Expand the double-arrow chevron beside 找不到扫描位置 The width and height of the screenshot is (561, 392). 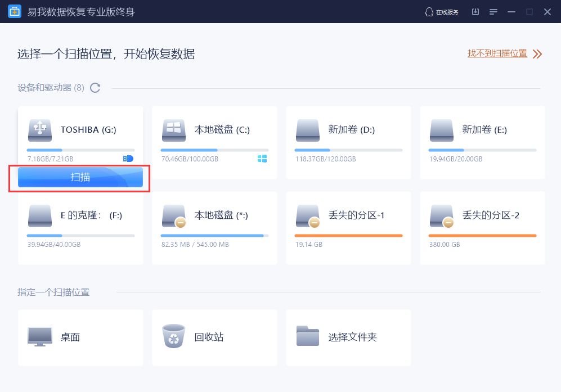pos(536,53)
